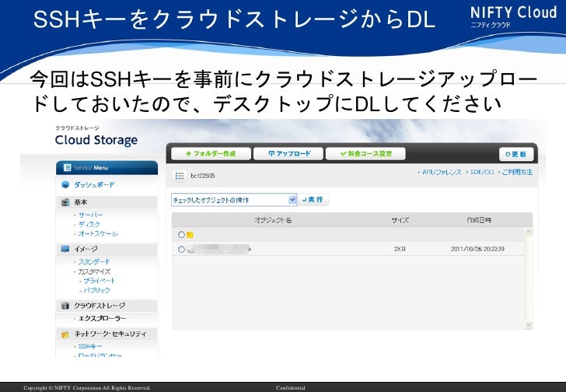The height and width of the screenshot is (392, 566).
Task: Click 作成日時 column header
Action: [479, 220]
